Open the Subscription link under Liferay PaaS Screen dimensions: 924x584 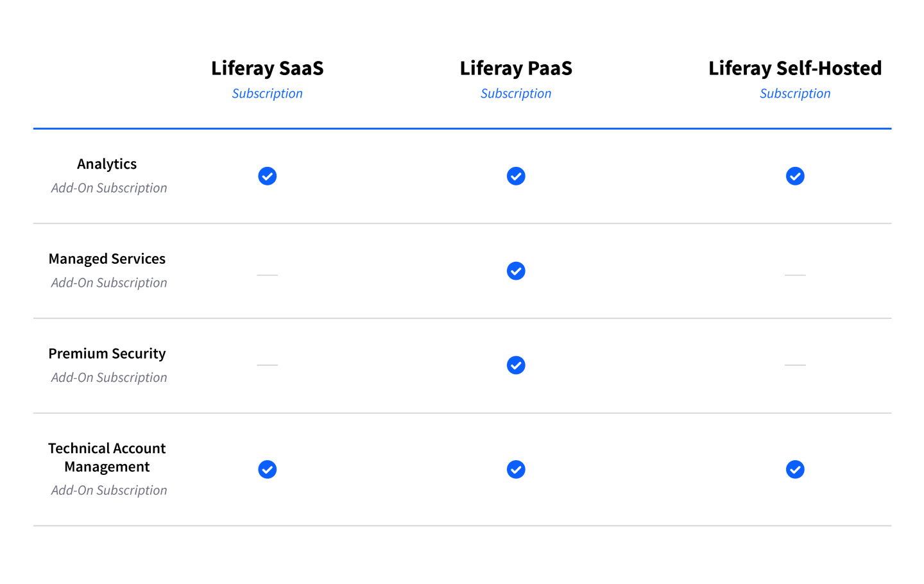pyautogui.click(x=516, y=94)
